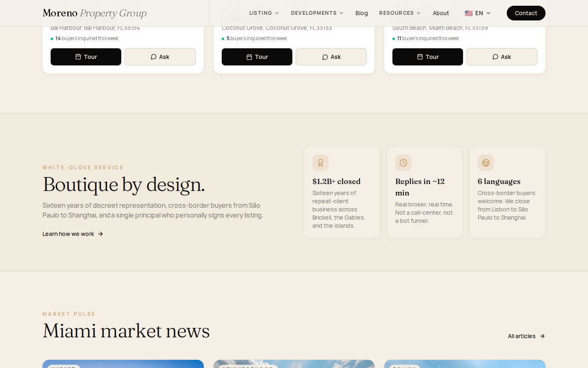
Task: Click the Moreno Property Group logo
Action: pyautogui.click(x=94, y=13)
